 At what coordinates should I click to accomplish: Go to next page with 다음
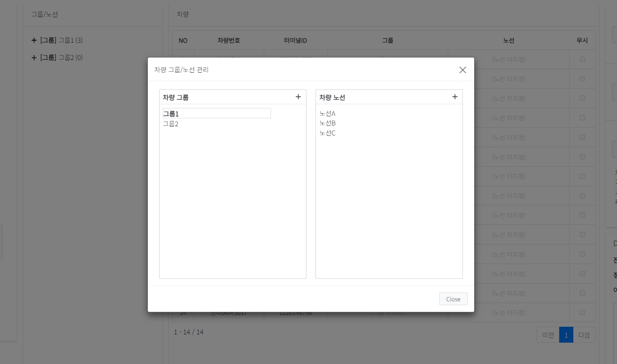[x=584, y=335]
